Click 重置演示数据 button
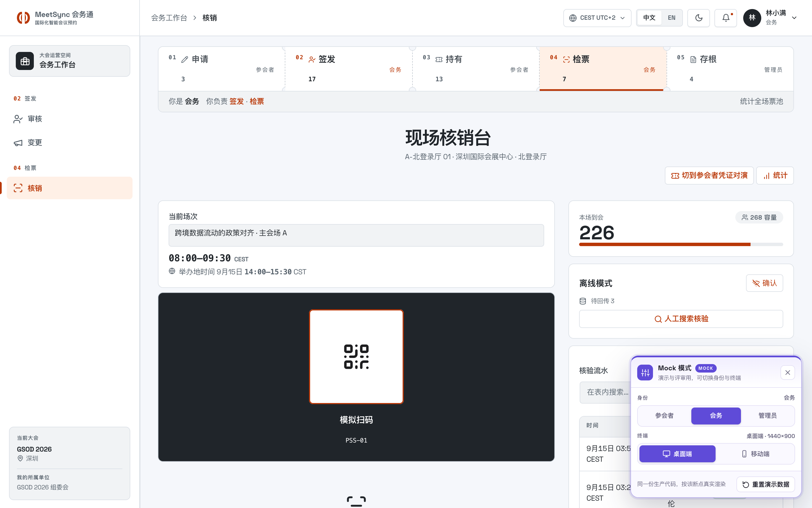The height and width of the screenshot is (508, 812). (x=765, y=484)
